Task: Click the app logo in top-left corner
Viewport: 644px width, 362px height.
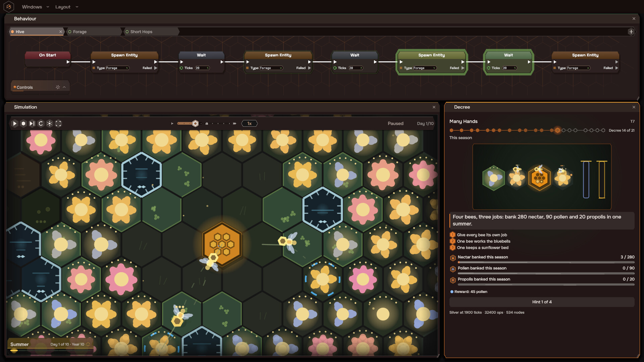Action: (x=9, y=7)
